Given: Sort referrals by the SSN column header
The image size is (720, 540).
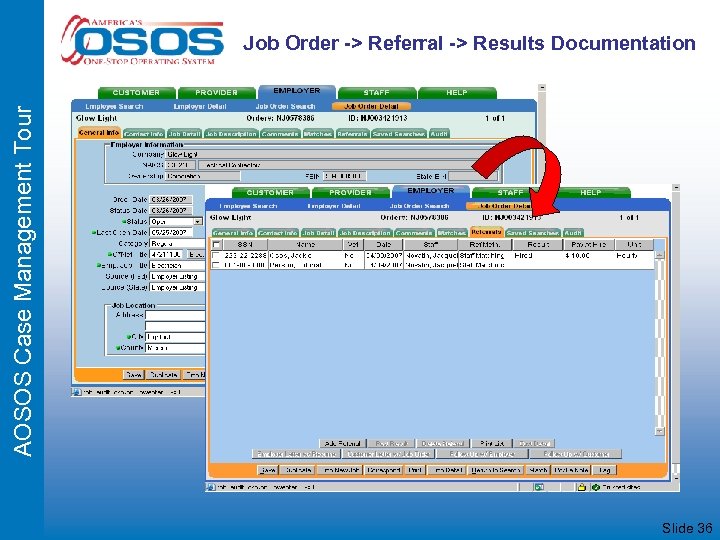Looking at the screenshot, I should [x=245, y=245].
